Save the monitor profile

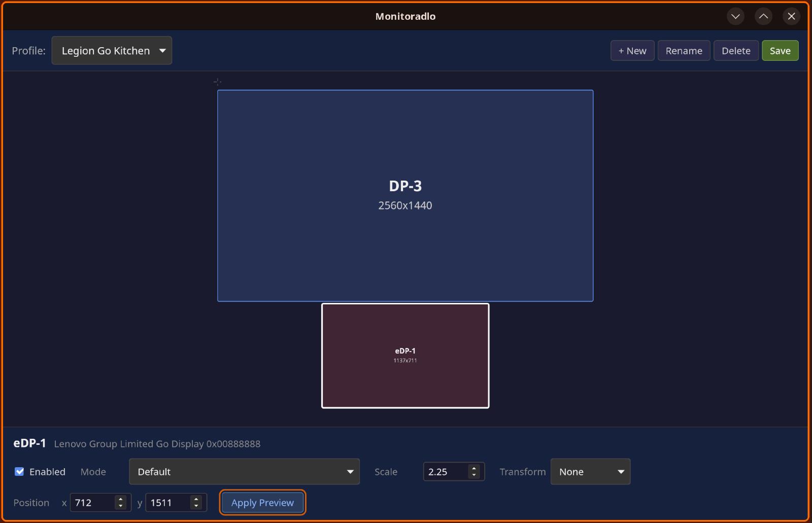point(780,51)
